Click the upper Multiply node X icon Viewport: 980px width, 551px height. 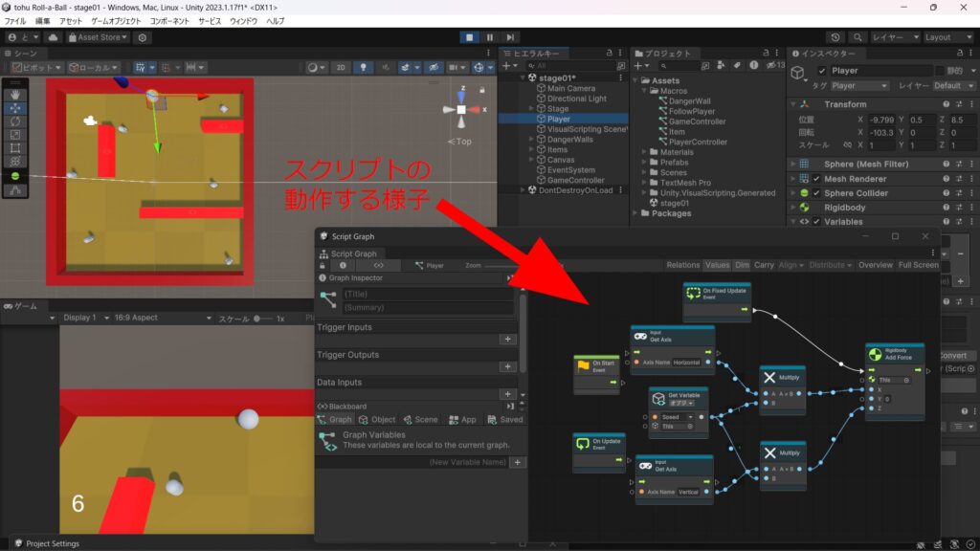[769, 377]
